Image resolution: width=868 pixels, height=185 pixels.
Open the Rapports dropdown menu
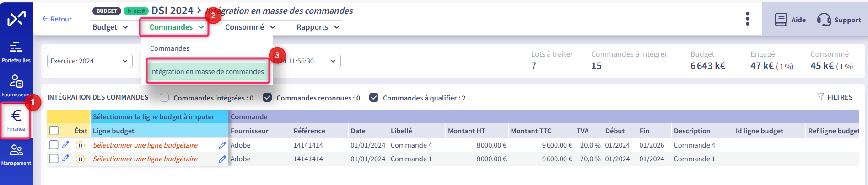(318, 27)
